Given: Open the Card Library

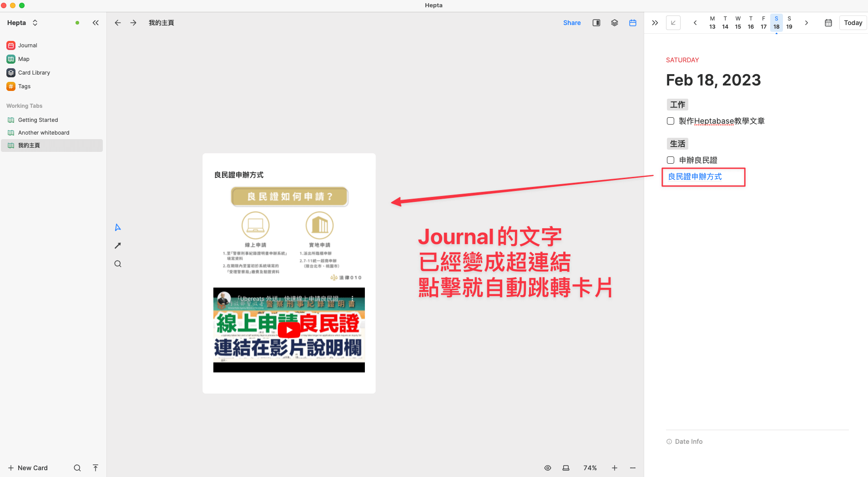Looking at the screenshot, I should point(34,72).
